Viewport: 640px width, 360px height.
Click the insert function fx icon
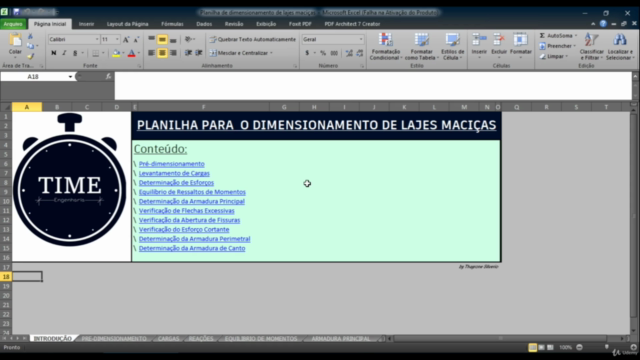108,76
